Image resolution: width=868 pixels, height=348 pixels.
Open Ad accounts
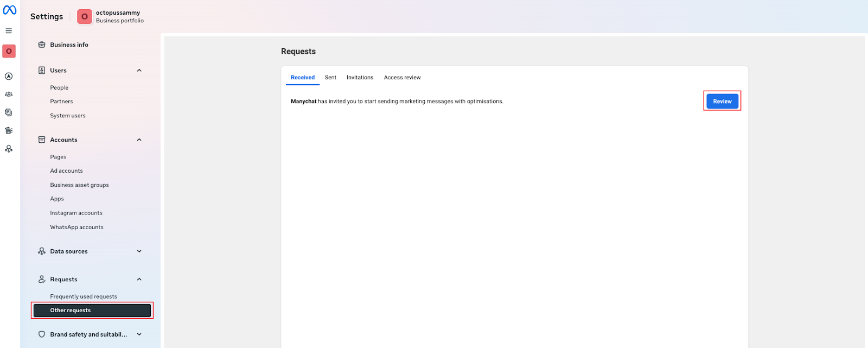pyautogui.click(x=66, y=171)
